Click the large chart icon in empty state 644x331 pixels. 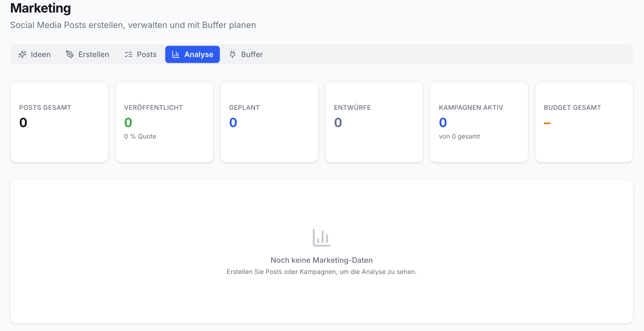[321, 238]
